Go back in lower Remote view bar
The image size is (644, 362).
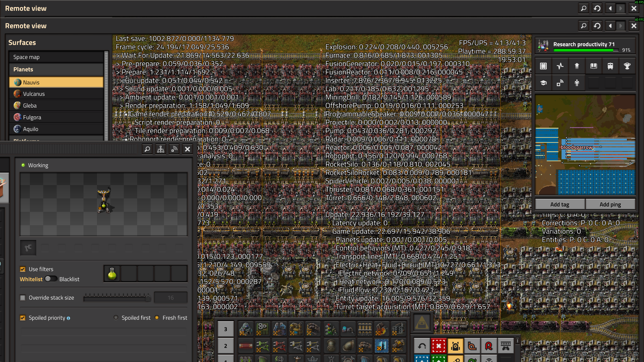click(610, 26)
